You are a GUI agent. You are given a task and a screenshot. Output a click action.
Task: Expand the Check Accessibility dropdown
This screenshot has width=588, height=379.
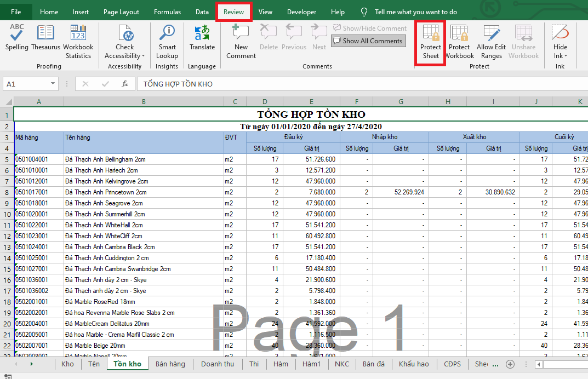click(x=143, y=56)
